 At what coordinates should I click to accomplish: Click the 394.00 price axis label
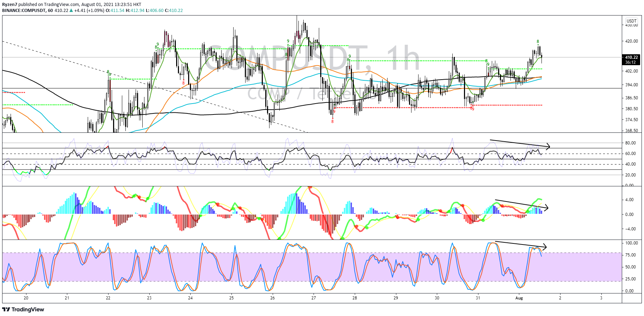pos(631,85)
